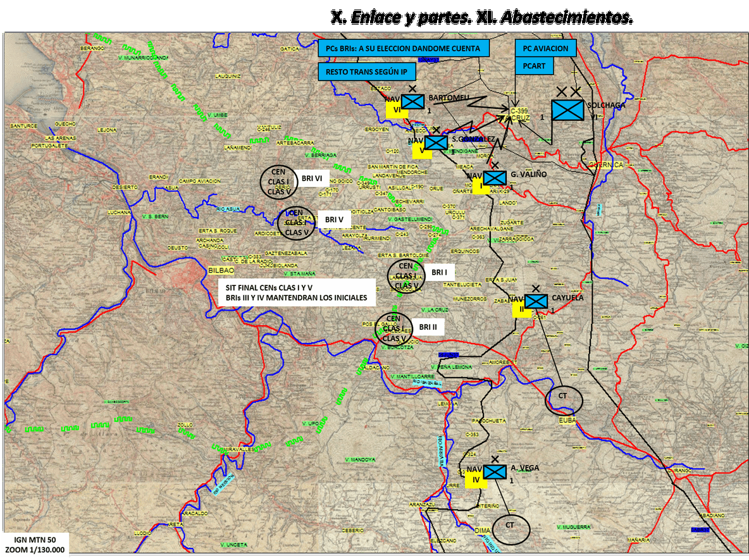Click the 'BRI I' label
Image resolution: width=749 pixels, height=560 pixels.
tap(440, 272)
